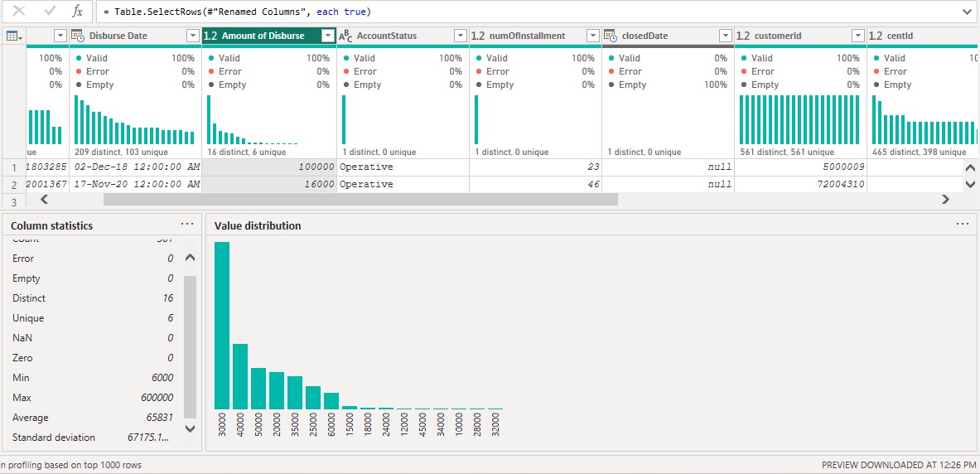Viewport: 980px width, 474px height.
Task: Click the 60000 bar in Value distribution
Action: point(331,401)
